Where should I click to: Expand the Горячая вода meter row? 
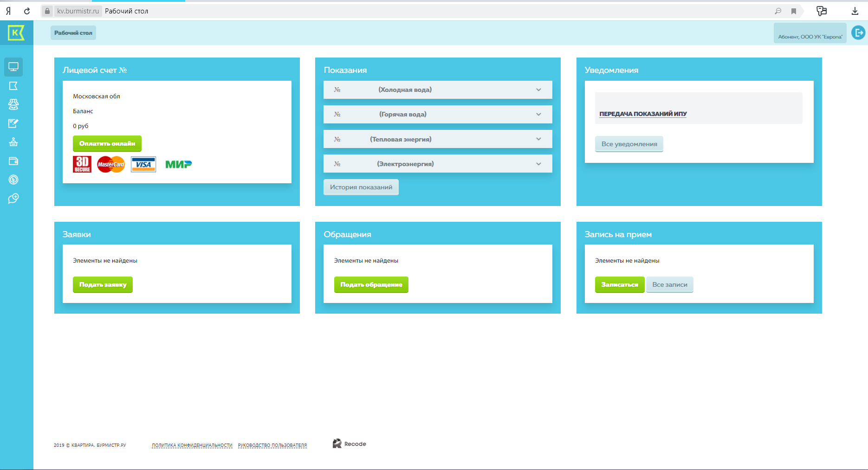538,114
